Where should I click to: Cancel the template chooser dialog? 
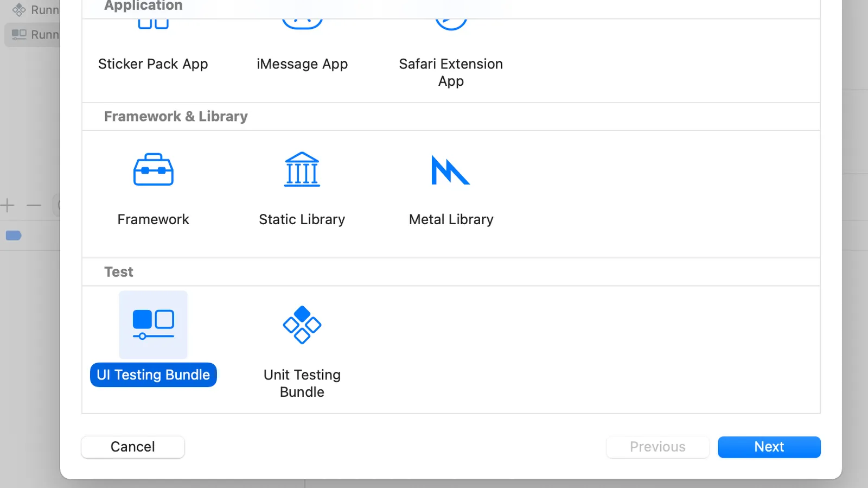[x=133, y=447]
